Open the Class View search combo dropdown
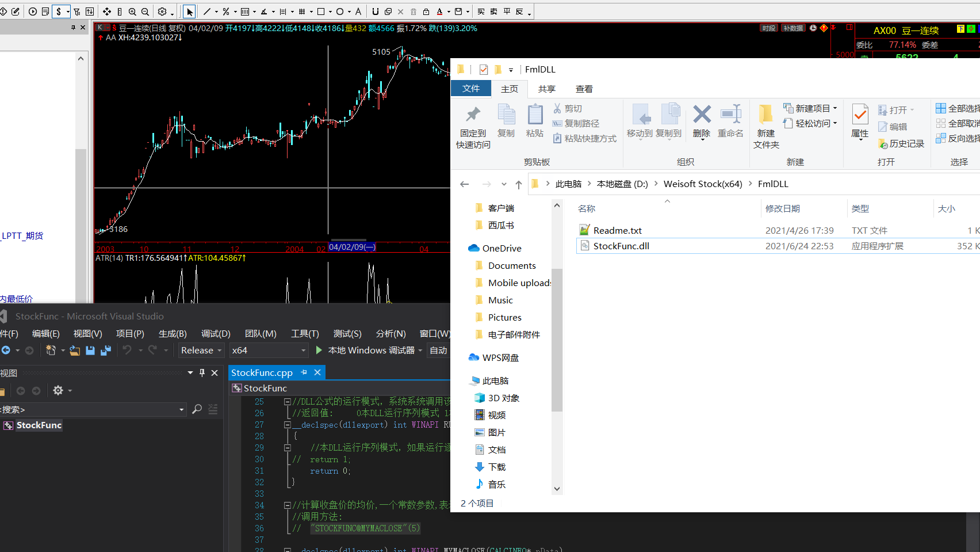 [182, 409]
